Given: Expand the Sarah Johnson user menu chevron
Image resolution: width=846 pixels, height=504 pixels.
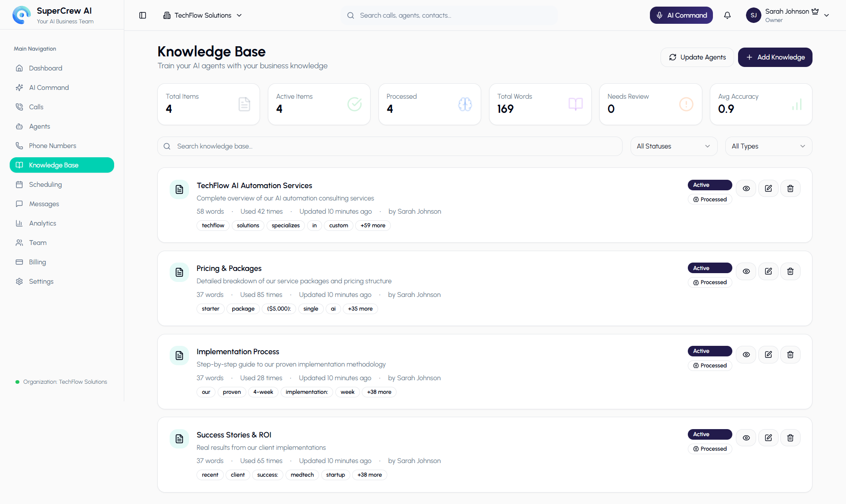Looking at the screenshot, I should pos(827,15).
